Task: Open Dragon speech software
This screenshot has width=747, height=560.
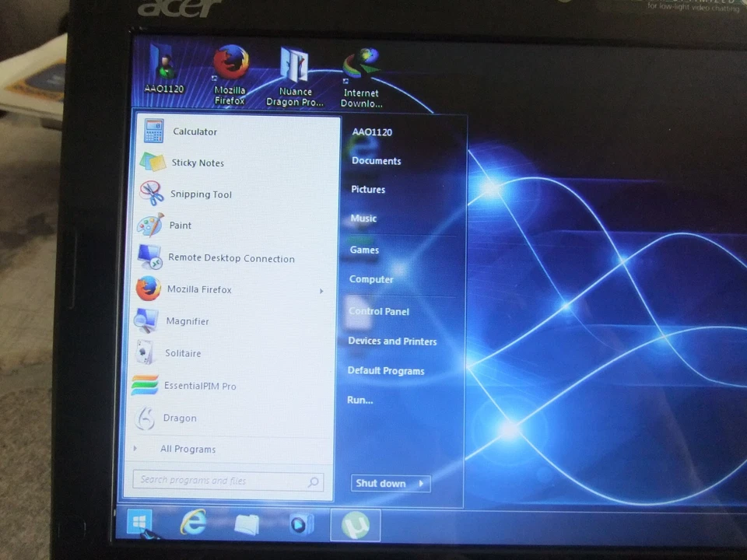Action: pos(180,418)
